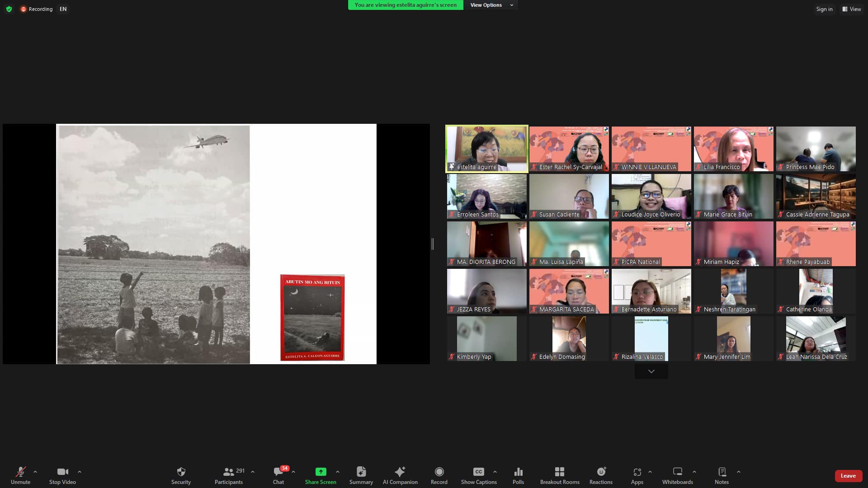The width and height of the screenshot is (868, 488).
Task: Expand the Notes options arrow
Action: coord(739,472)
